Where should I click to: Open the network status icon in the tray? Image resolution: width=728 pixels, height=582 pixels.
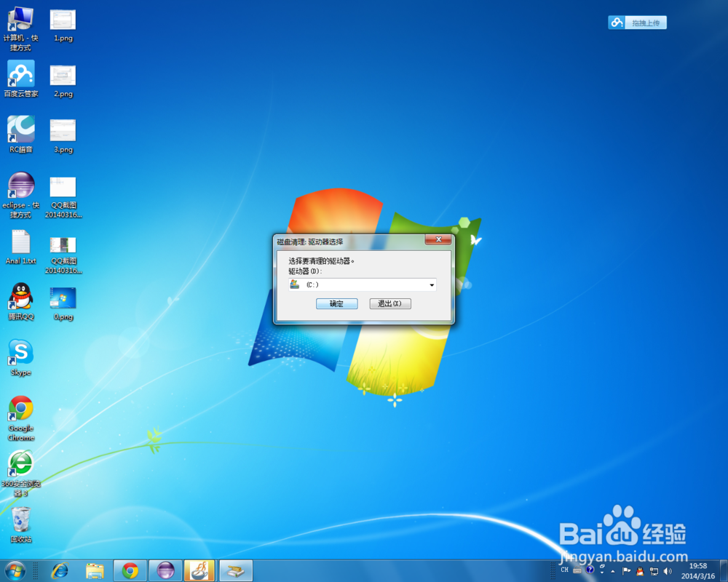click(x=655, y=571)
